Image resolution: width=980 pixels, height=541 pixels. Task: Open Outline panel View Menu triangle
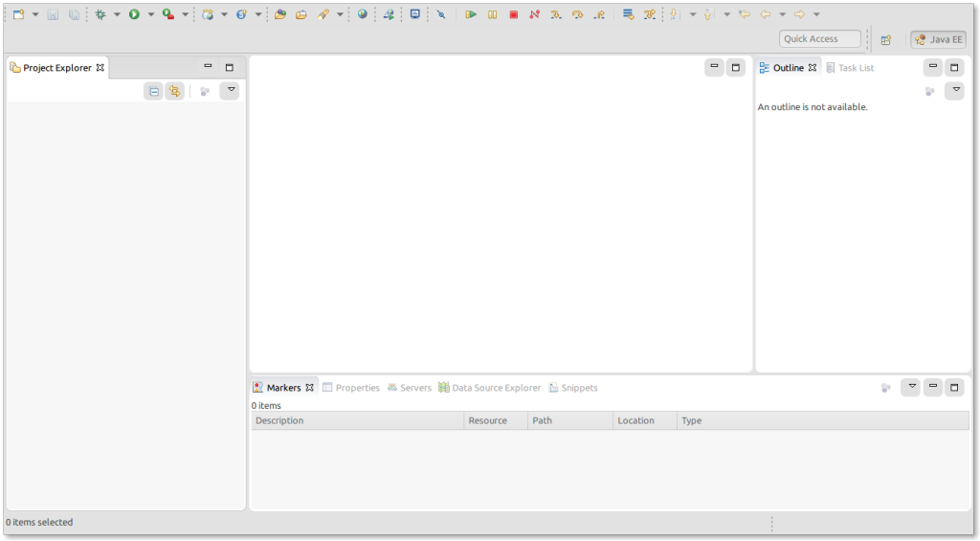point(955,91)
